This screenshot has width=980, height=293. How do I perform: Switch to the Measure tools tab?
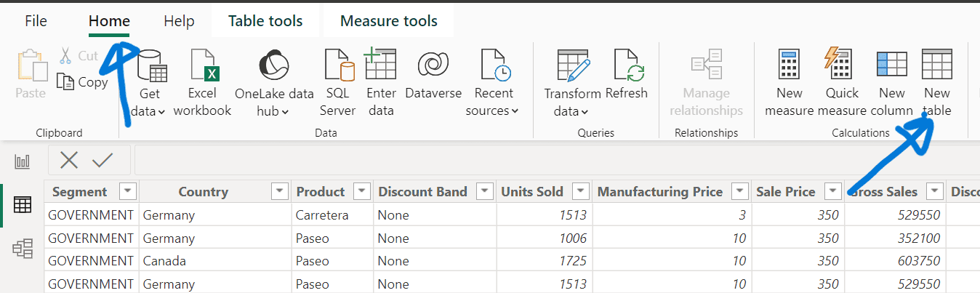pyautogui.click(x=388, y=21)
